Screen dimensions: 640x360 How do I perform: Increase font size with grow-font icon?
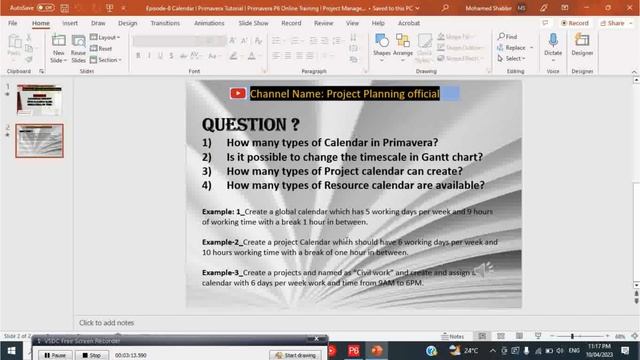pos(232,40)
